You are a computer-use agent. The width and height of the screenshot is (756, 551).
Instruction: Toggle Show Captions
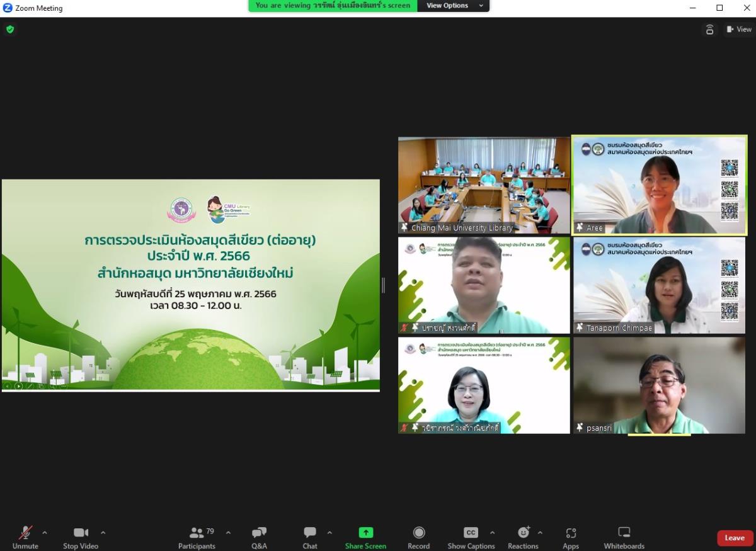471,537
